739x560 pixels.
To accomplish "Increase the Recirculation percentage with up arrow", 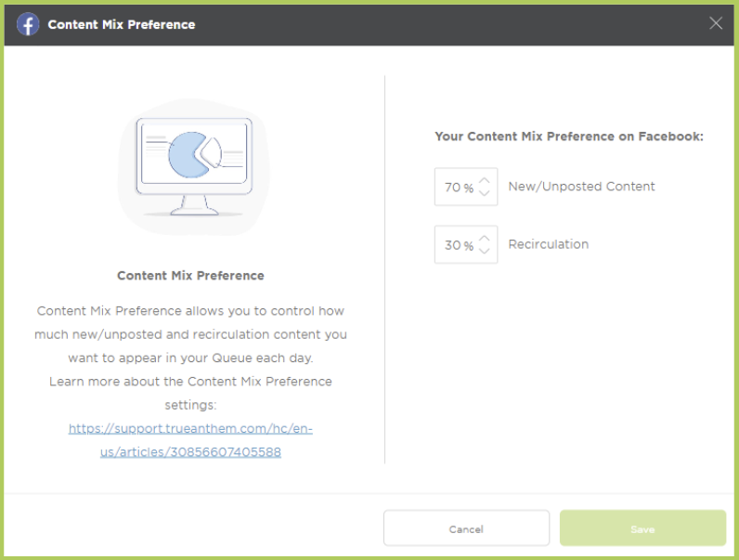I will pyautogui.click(x=484, y=239).
